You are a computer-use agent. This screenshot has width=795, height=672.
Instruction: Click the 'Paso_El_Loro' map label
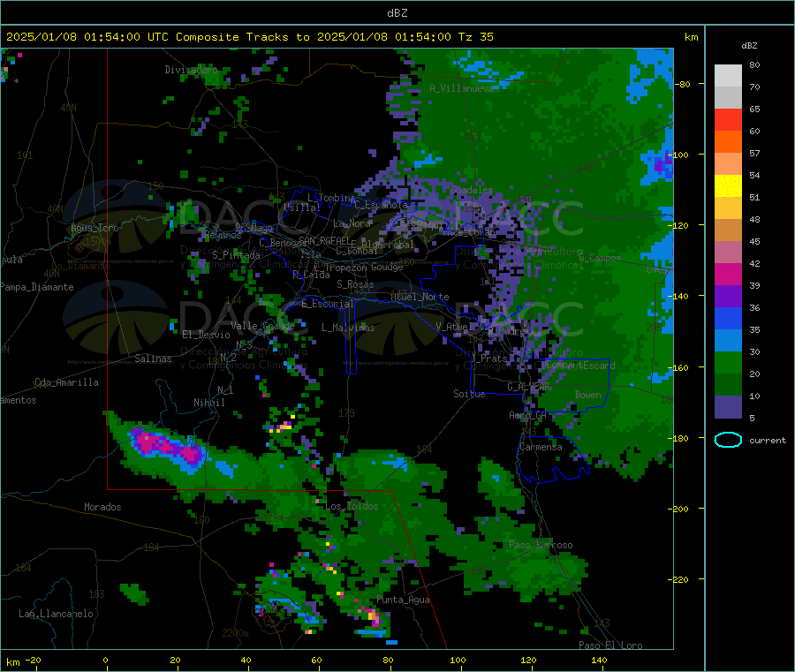[610, 646]
